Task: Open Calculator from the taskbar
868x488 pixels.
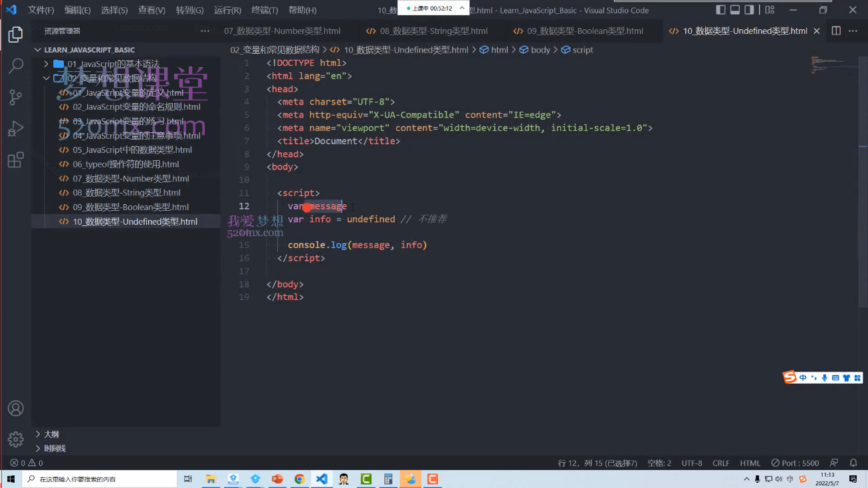Action: click(388, 479)
